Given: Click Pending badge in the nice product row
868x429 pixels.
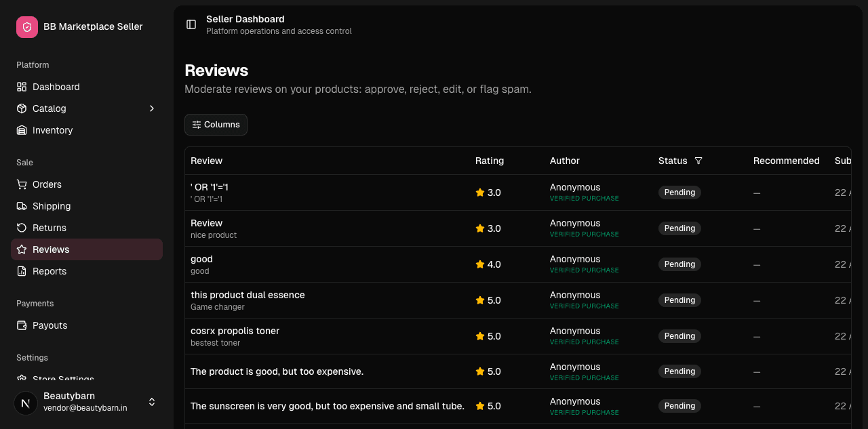Looking at the screenshot, I should coord(679,228).
